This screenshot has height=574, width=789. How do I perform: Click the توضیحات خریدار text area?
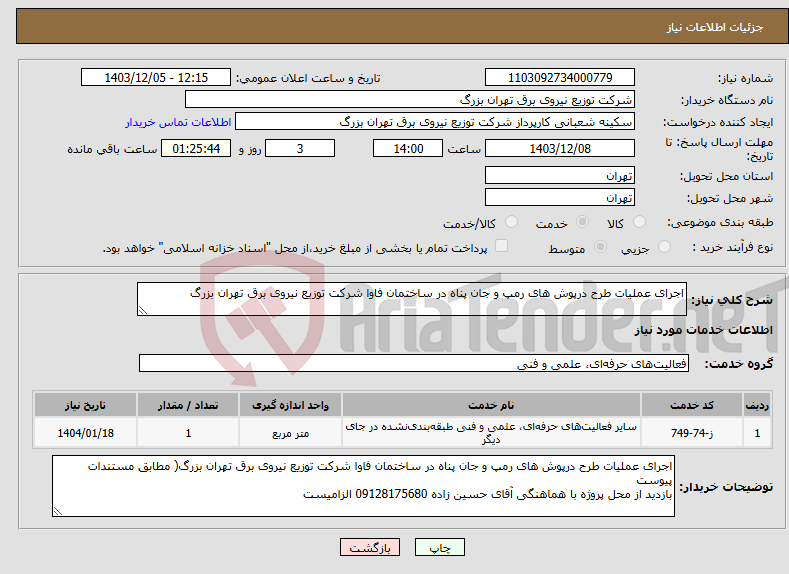tap(363, 486)
